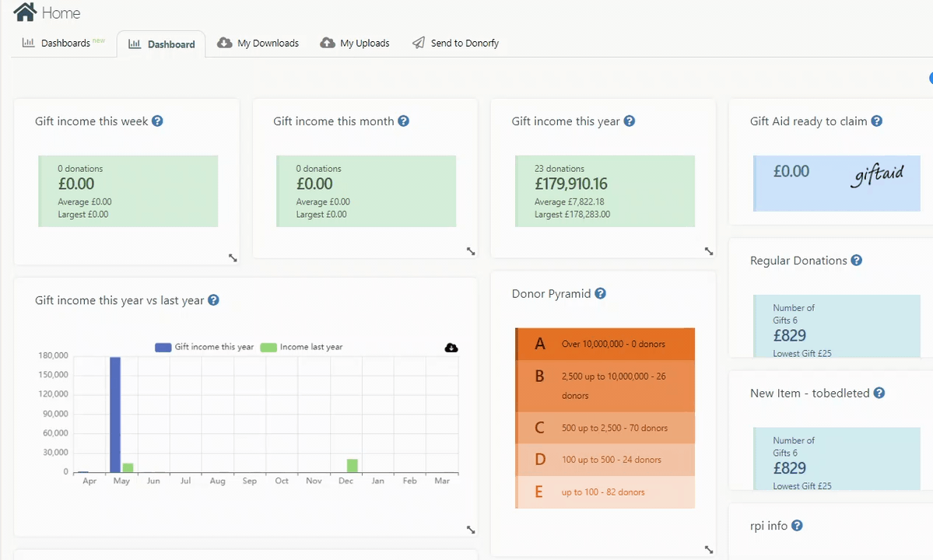Select Donor Pyramid band E row

(605, 492)
